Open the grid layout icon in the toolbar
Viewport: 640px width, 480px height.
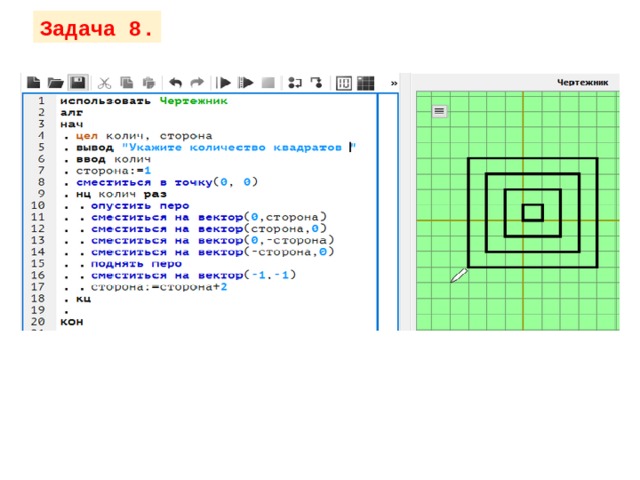tap(366, 83)
